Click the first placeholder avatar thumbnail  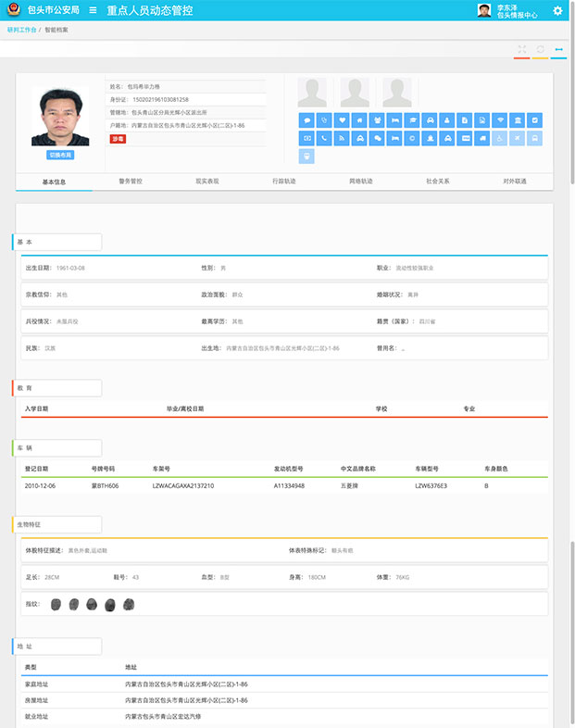[x=311, y=93]
